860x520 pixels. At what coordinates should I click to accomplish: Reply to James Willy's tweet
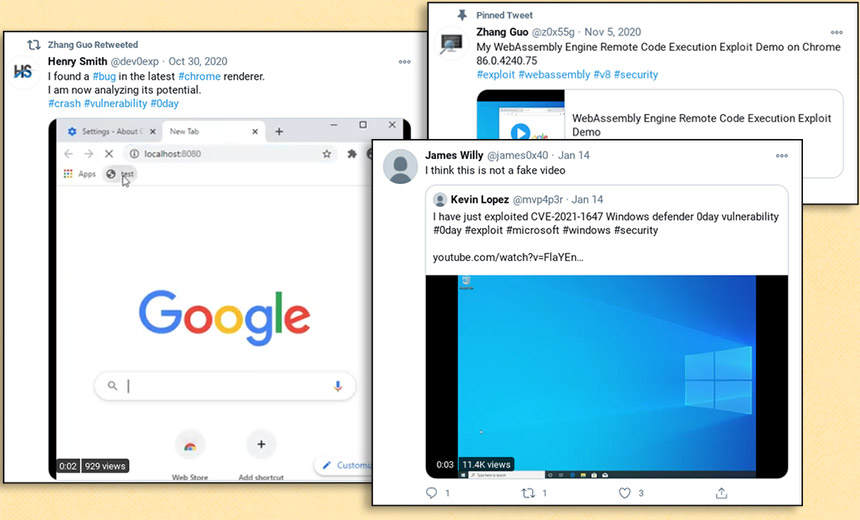(x=432, y=493)
